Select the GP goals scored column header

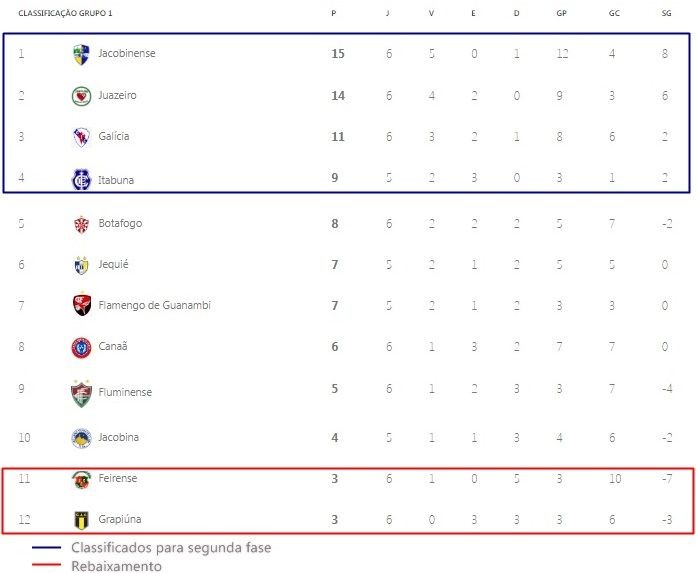[561, 13]
